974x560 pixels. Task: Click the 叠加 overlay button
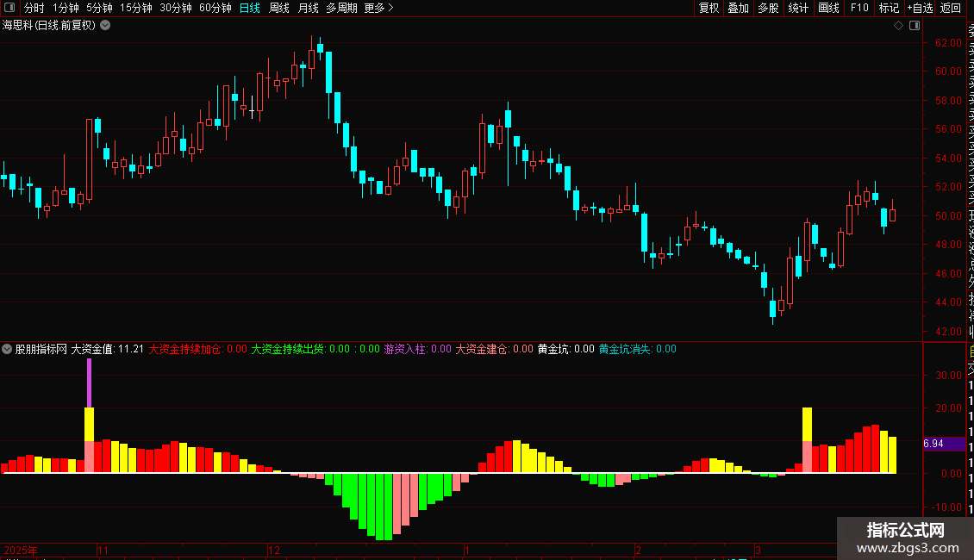pos(739,8)
